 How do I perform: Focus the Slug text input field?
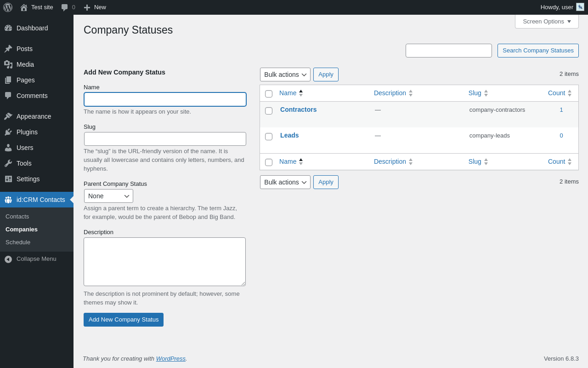tap(165, 139)
